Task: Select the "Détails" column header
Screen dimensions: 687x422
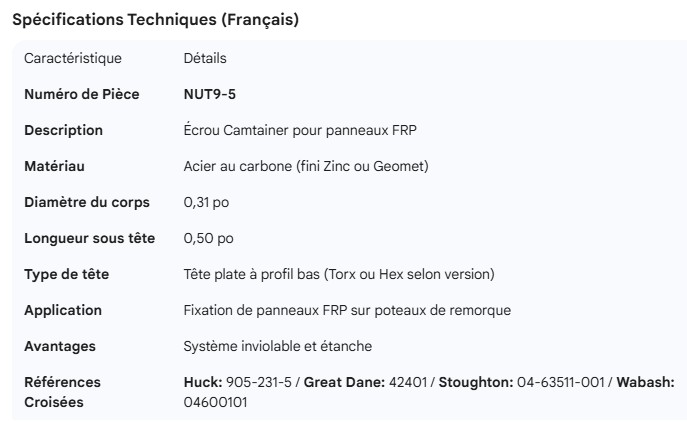Action: point(205,59)
